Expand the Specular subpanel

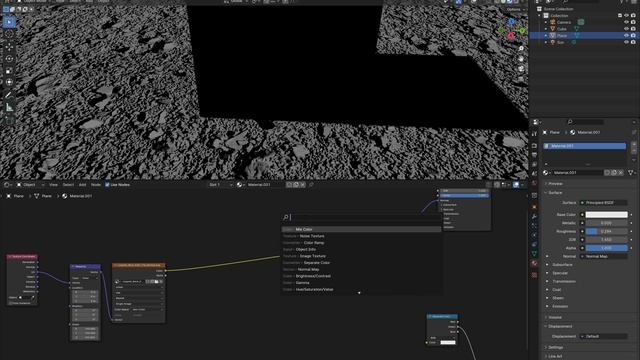point(560,273)
